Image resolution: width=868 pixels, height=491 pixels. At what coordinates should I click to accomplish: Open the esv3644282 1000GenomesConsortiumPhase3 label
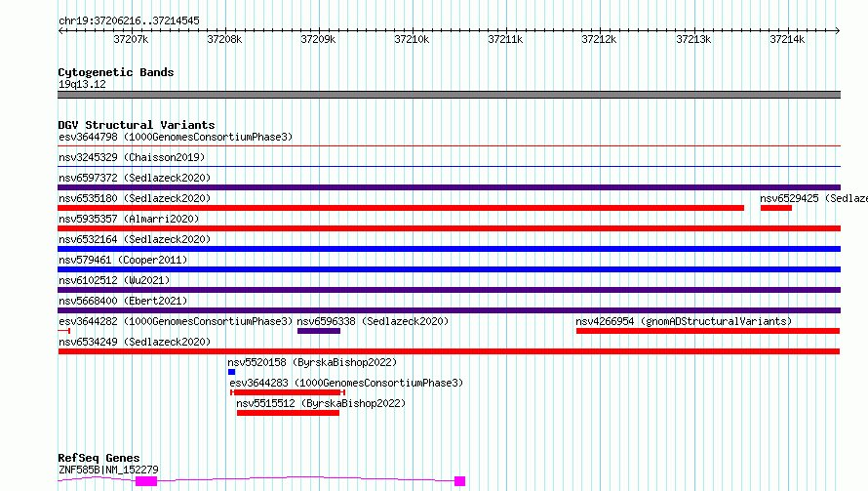pos(176,321)
